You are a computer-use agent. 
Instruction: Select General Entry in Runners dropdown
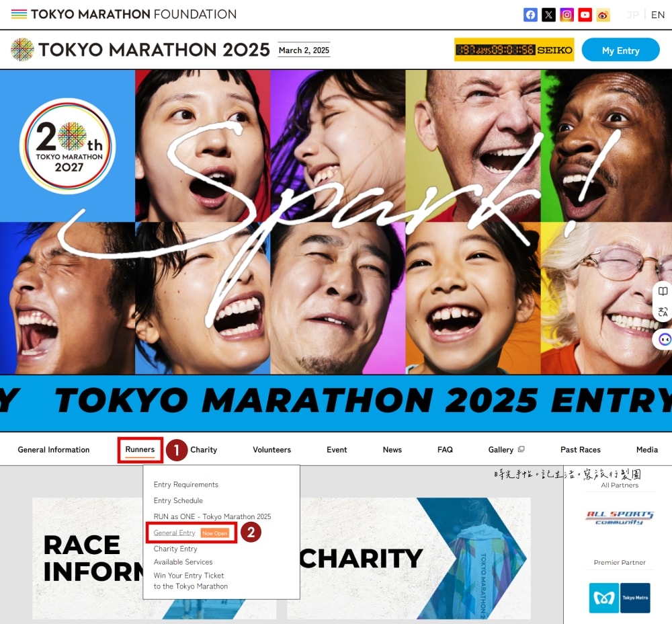coord(175,533)
